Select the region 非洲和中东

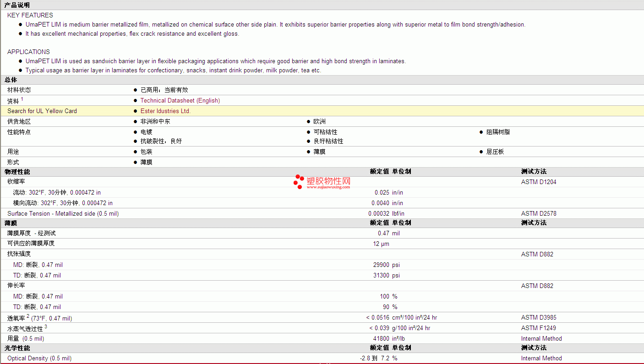[155, 122]
